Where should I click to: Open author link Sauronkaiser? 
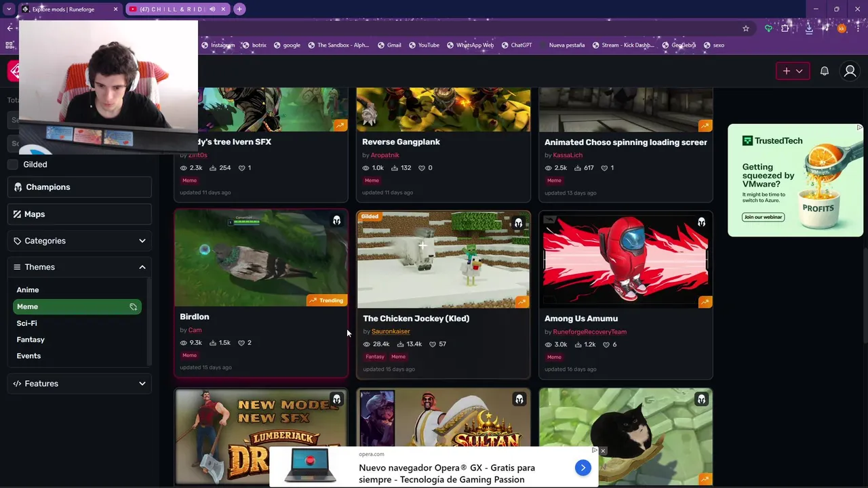click(x=391, y=331)
